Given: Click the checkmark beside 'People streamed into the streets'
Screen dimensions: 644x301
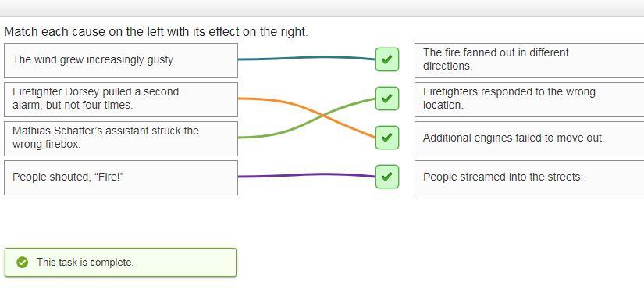Looking at the screenshot, I should point(387,177).
